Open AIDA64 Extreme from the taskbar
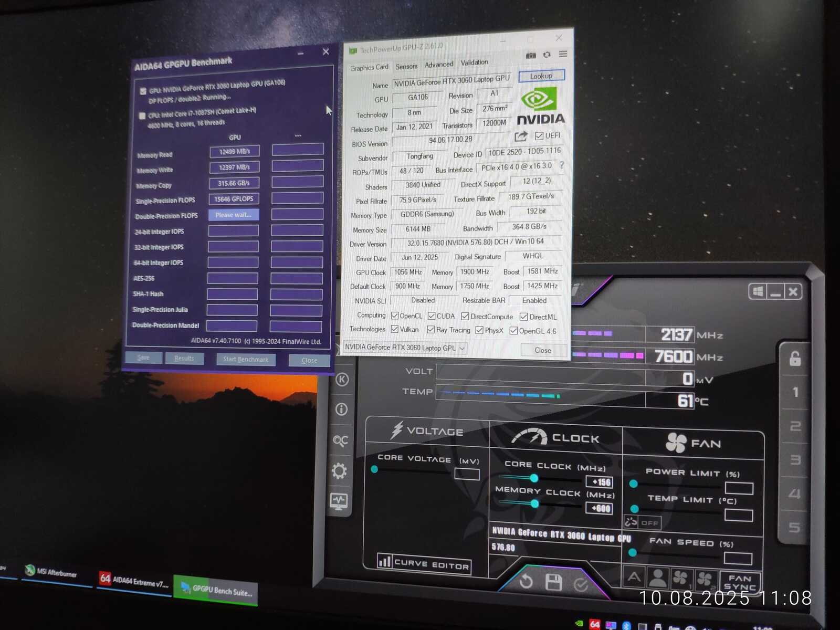Image resolution: width=840 pixels, height=630 pixels. [134, 582]
